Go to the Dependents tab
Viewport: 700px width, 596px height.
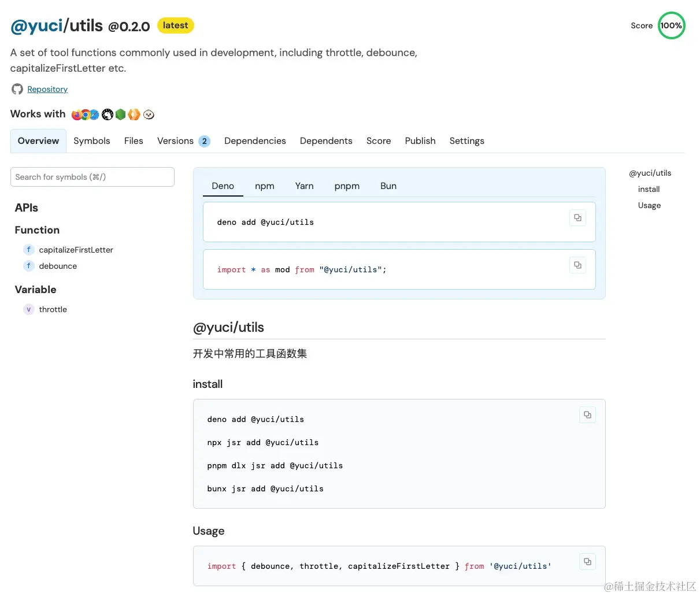pyautogui.click(x=326, y=141)
